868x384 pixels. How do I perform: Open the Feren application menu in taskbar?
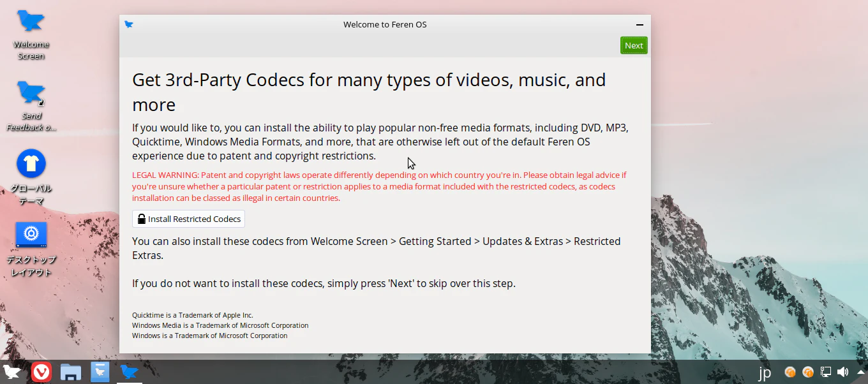(12, 372)
